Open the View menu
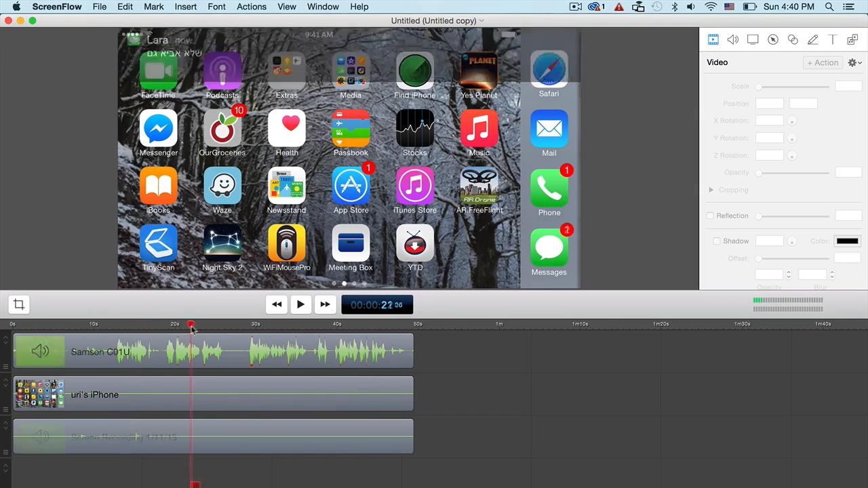 (x=287, y=7)
